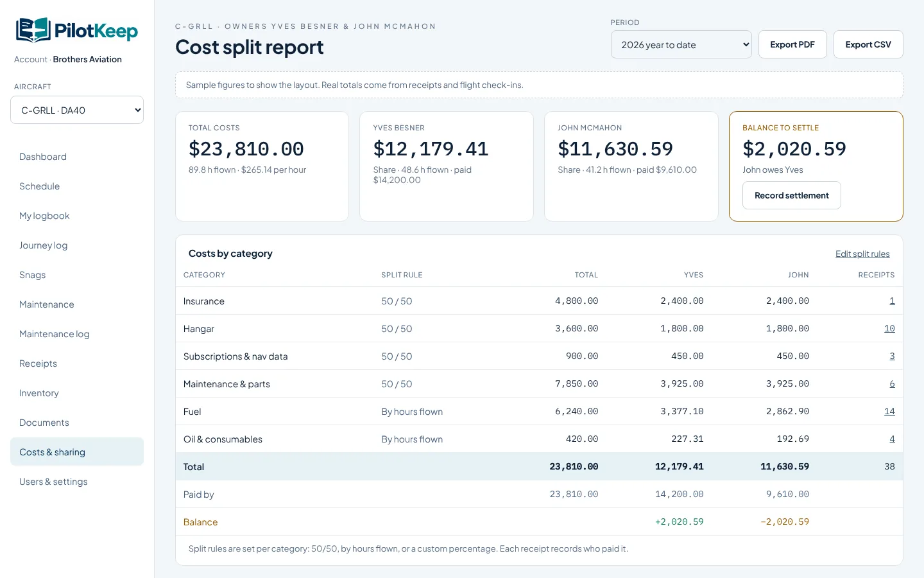Select the Fuel total 6,240.00 cell
Screen dimensions: 924x578
click(x=576, y=411)
